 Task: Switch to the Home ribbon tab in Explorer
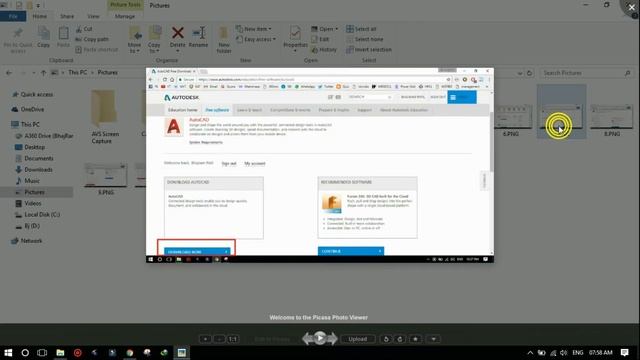pyautogui.click(x=40, y=16)
